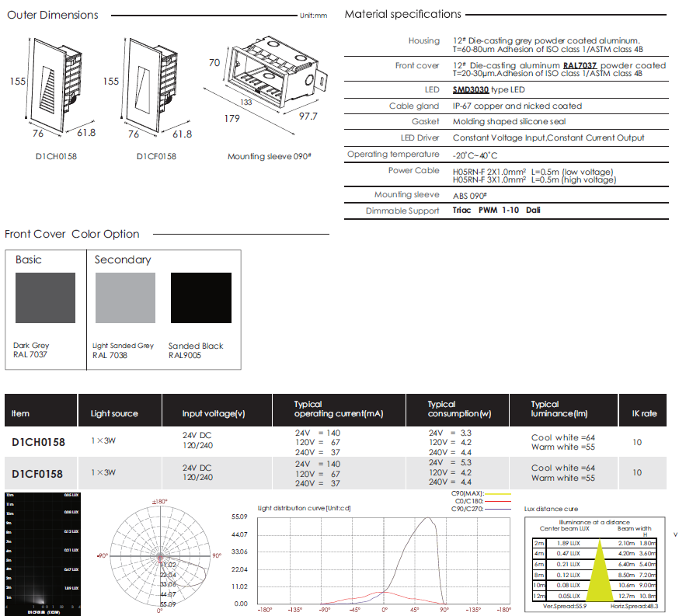Click the Item column header
This screenshot has width=679, height=616.
pyautogui.click(x=21, y=414)
